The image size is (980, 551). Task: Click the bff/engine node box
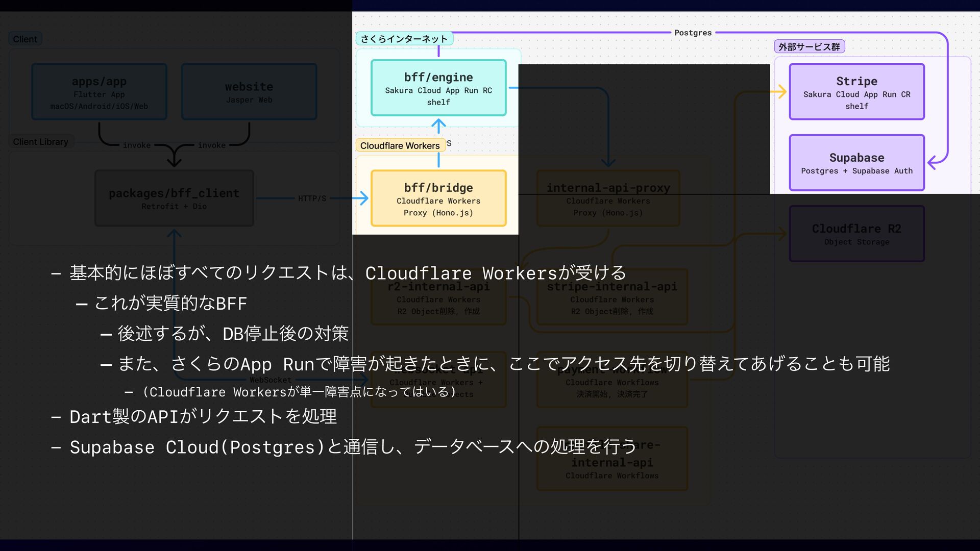pyautogui.click(x=438, y=88)
